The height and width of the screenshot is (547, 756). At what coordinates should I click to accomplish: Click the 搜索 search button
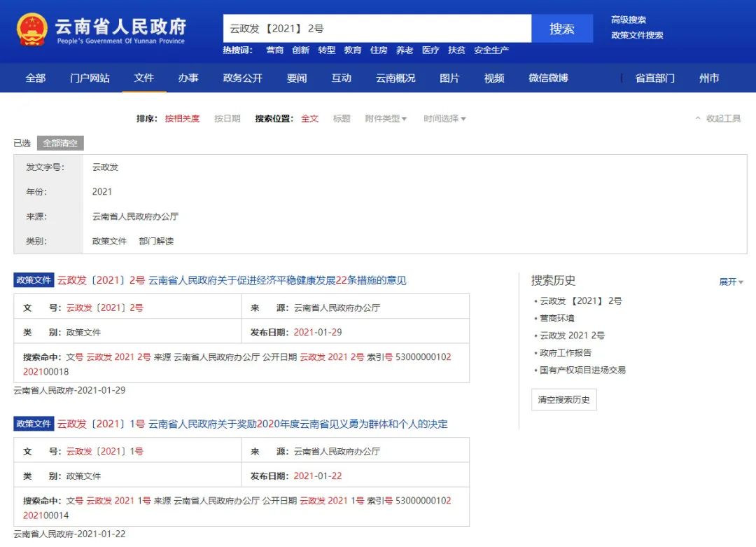(x=561, y=29)
